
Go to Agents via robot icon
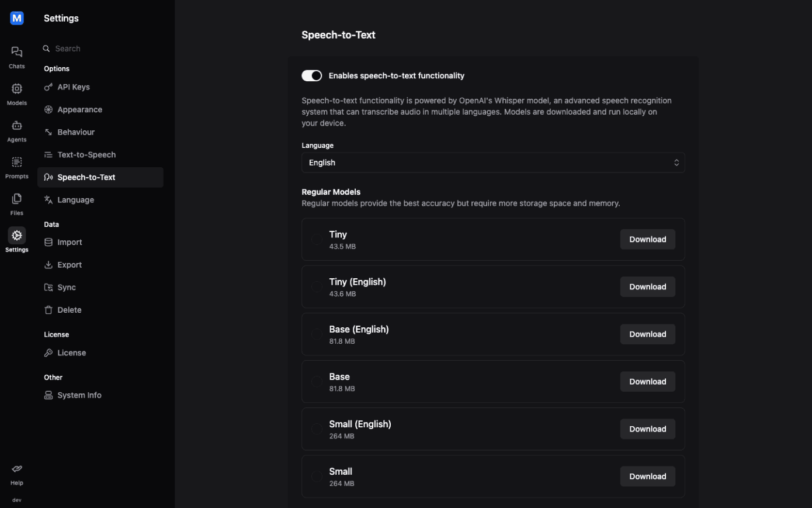17,126
